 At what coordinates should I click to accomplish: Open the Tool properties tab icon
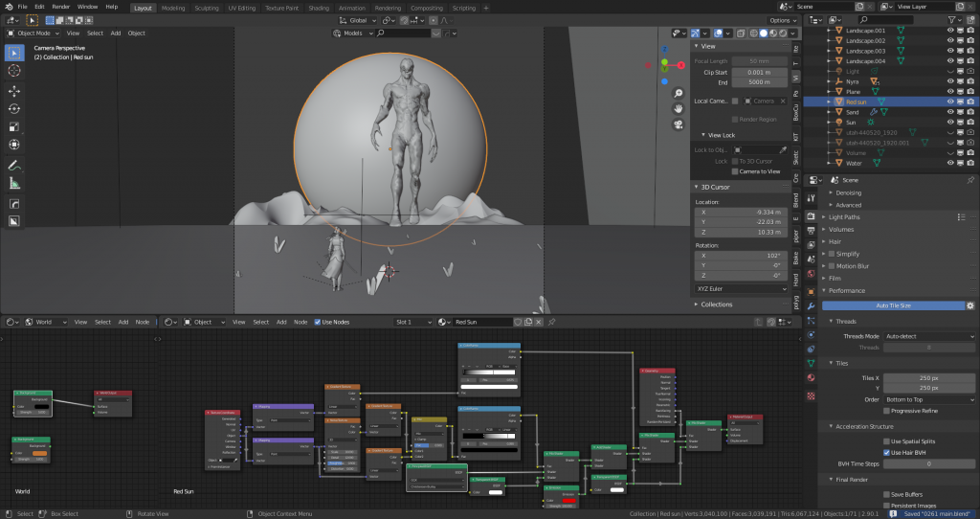[x=811, y=198]
